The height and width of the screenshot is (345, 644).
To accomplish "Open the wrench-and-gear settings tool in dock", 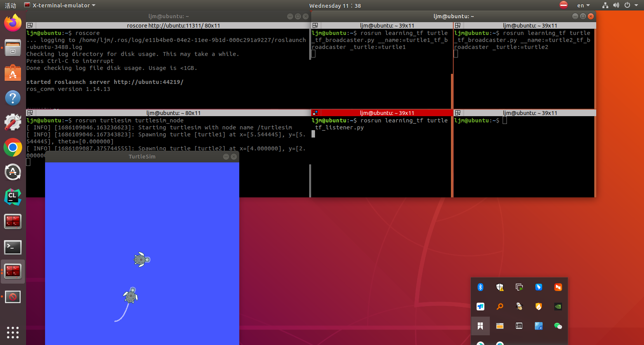I will pos(13,122).
